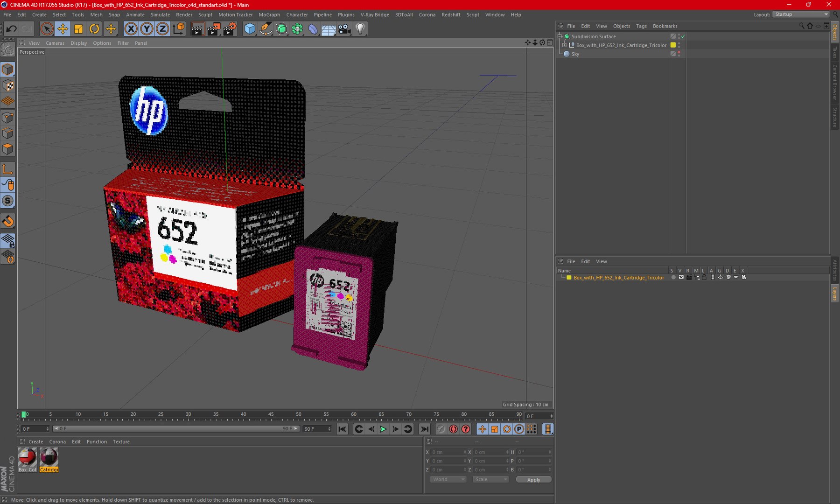Toggle the Y axis lock

click(x=147, y=29)
